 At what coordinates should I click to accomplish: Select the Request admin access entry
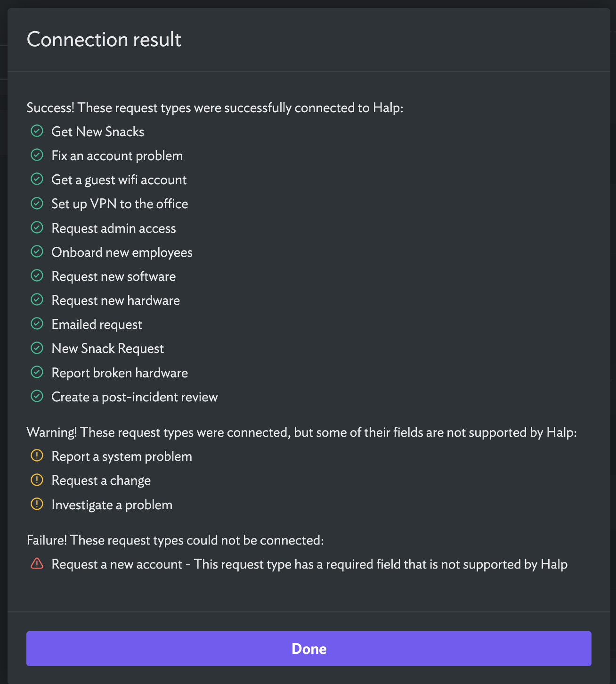pyautogui.click(x=113, y=228)
